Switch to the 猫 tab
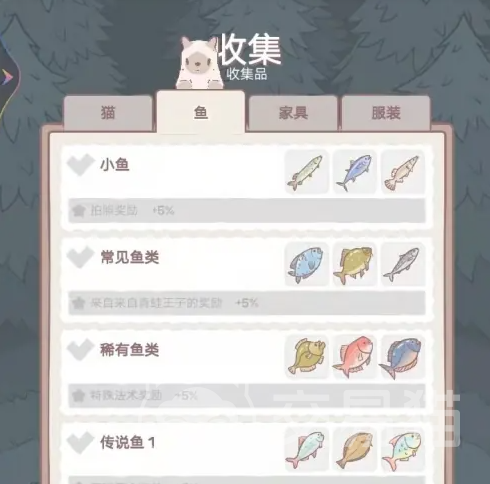Viewport: 490px width, 484px height. tap(108, 113)
